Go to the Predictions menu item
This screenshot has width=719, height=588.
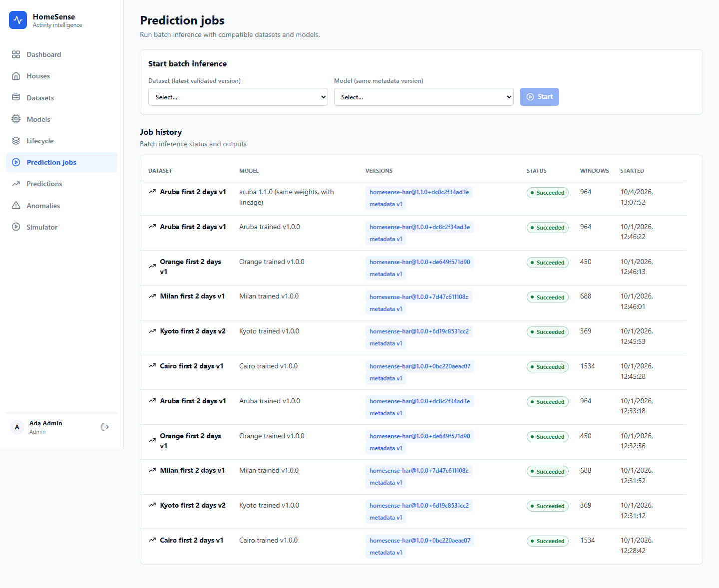tap(44, 184)
